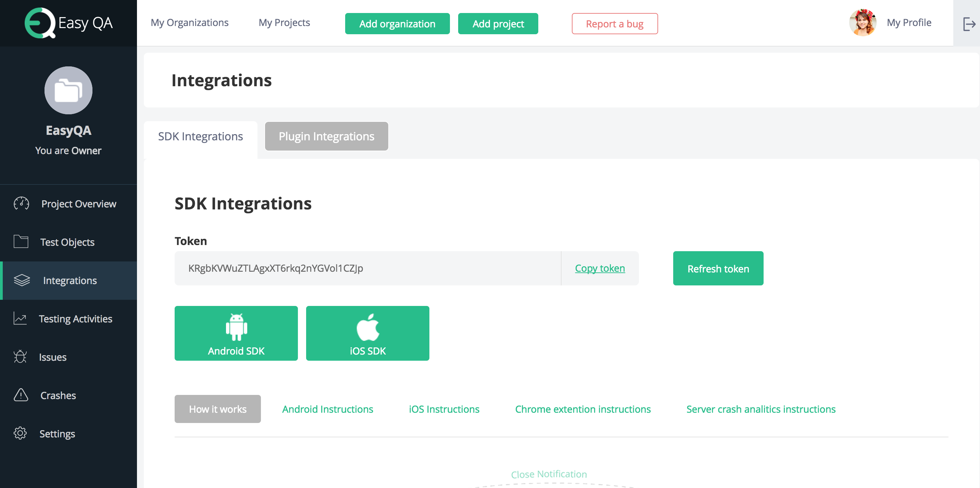The height and width of the screenshot is (488, 980).
Task: Download the iOS SDK
Action: [x=367, y=333]
